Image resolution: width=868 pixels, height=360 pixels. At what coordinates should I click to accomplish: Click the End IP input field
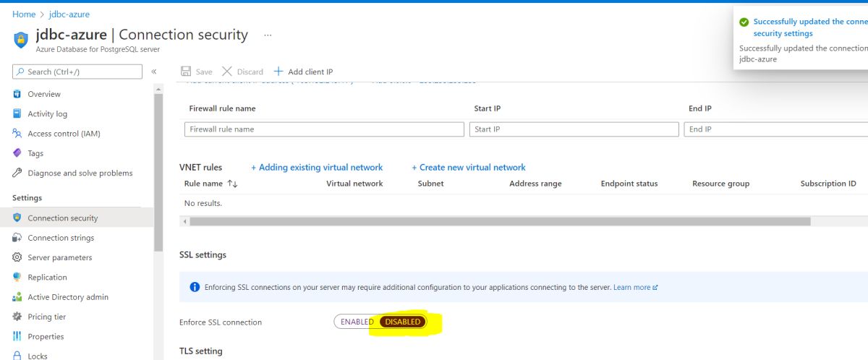(x=775, y=129)
